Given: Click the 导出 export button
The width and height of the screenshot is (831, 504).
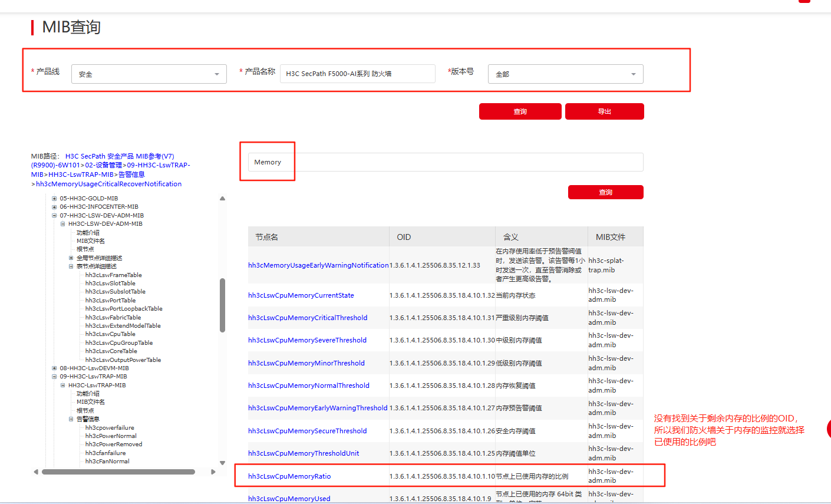Looking at the screenshot, I should click(x=604, y=111).
